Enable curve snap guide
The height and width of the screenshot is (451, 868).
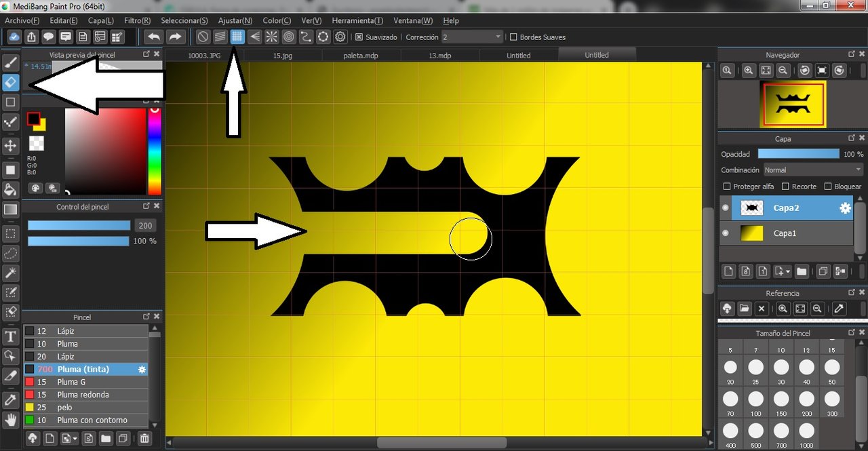(306, 37)
